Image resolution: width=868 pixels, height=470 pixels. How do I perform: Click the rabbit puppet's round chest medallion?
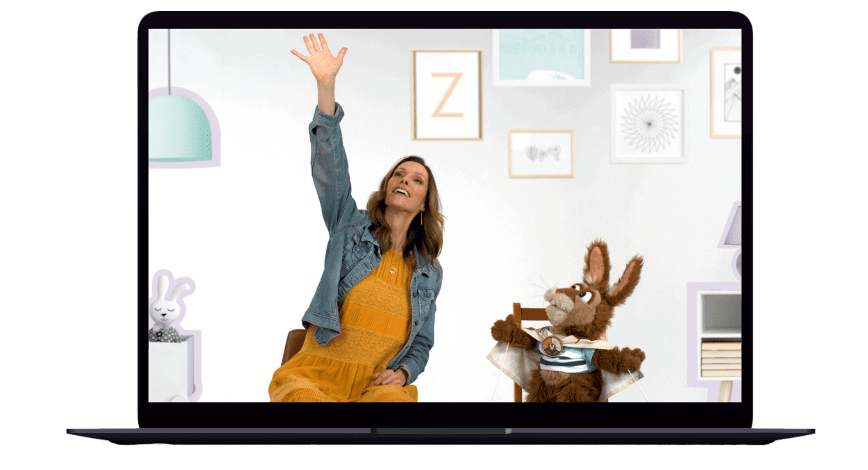click(x=550, y=346)
